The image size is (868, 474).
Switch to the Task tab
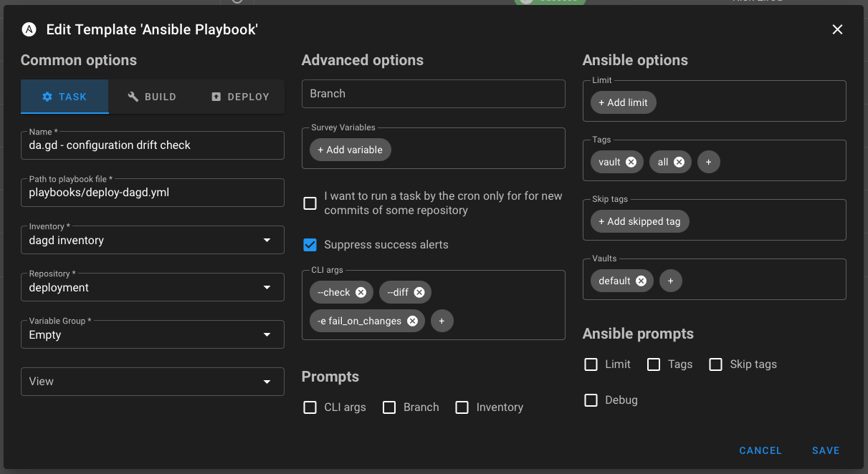[65, 97]
